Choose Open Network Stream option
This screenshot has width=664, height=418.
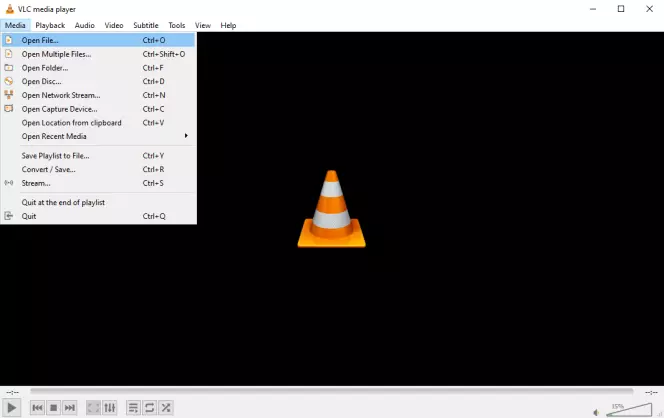pos(60,95)
